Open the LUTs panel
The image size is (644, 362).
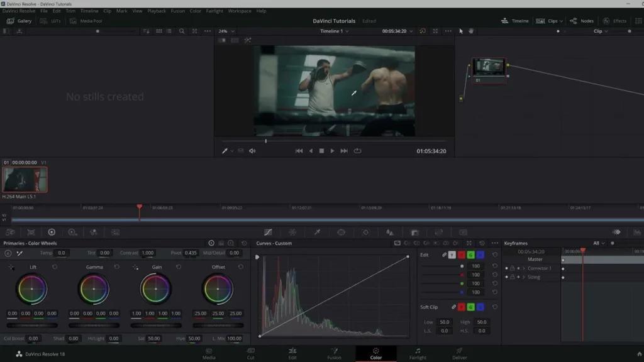tap(50, 21)
